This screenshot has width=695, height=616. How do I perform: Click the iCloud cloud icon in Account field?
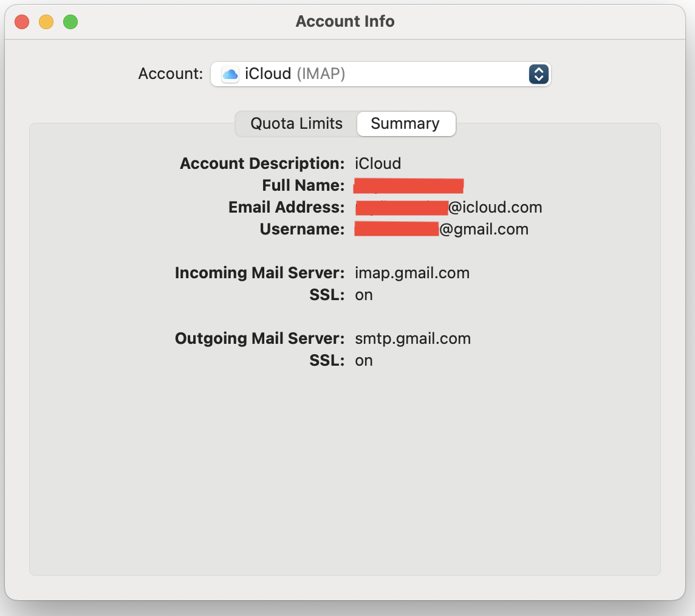click(x=230, y=74)
